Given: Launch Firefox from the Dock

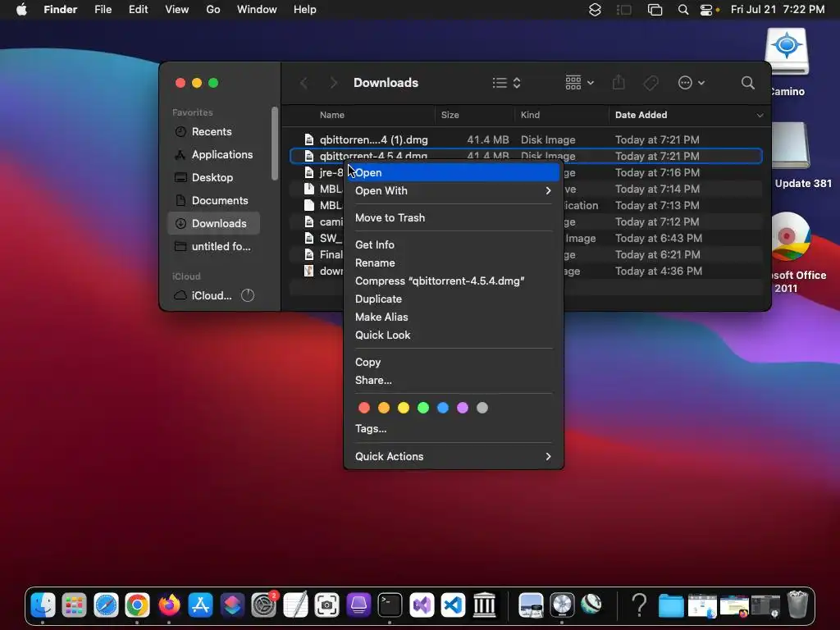Looking at the screenshot, I should [169, 605].
